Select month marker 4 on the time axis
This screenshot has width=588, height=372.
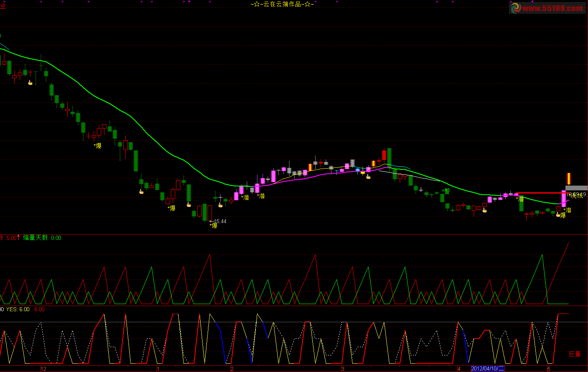[459, 369]
